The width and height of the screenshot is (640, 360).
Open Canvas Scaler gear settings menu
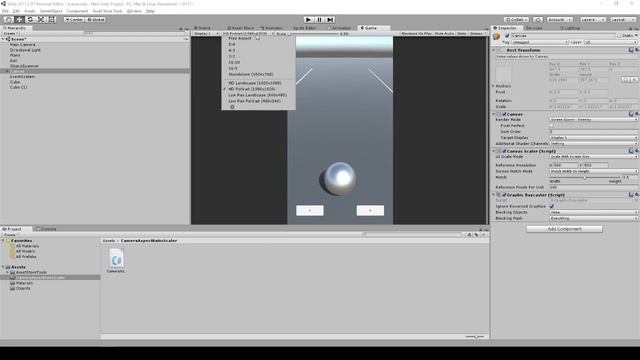(637, 151)
